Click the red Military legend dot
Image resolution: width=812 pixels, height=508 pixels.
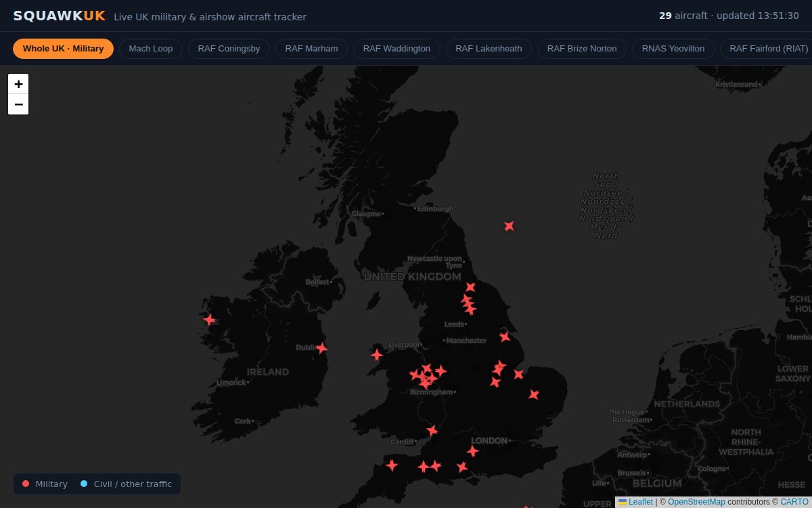pyautogui.click(x=26, y=484)
